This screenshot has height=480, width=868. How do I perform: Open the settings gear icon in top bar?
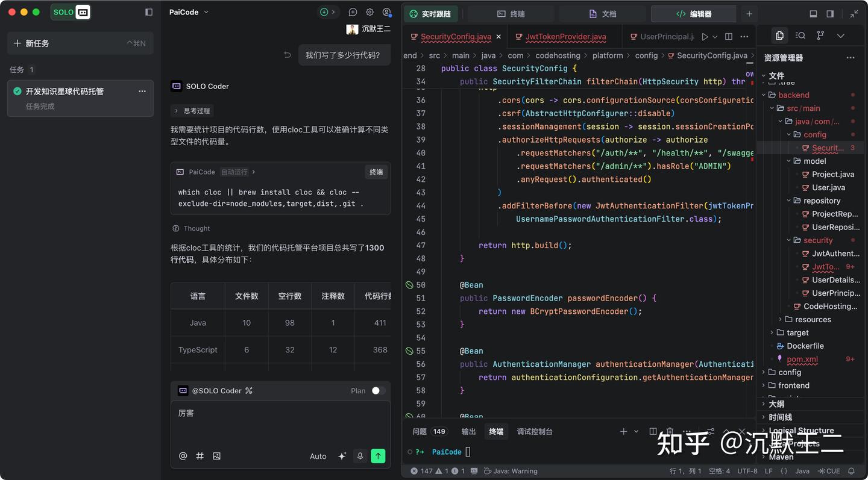370,12
